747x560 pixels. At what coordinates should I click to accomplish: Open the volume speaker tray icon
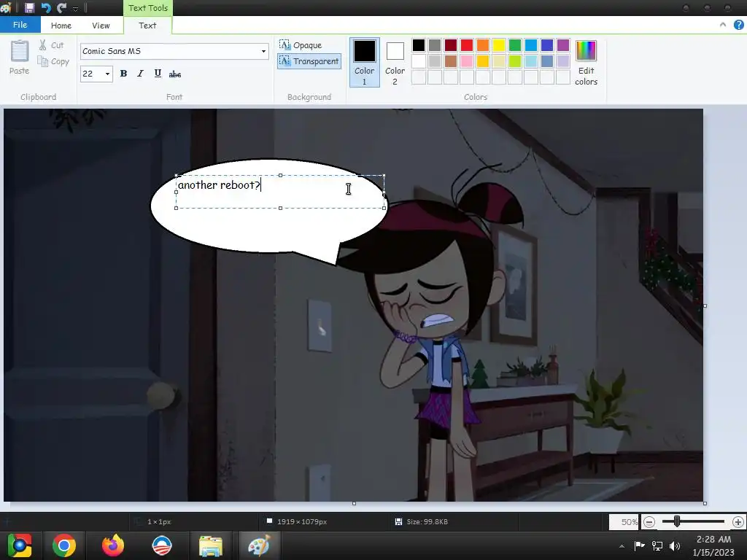coord(675,545)
